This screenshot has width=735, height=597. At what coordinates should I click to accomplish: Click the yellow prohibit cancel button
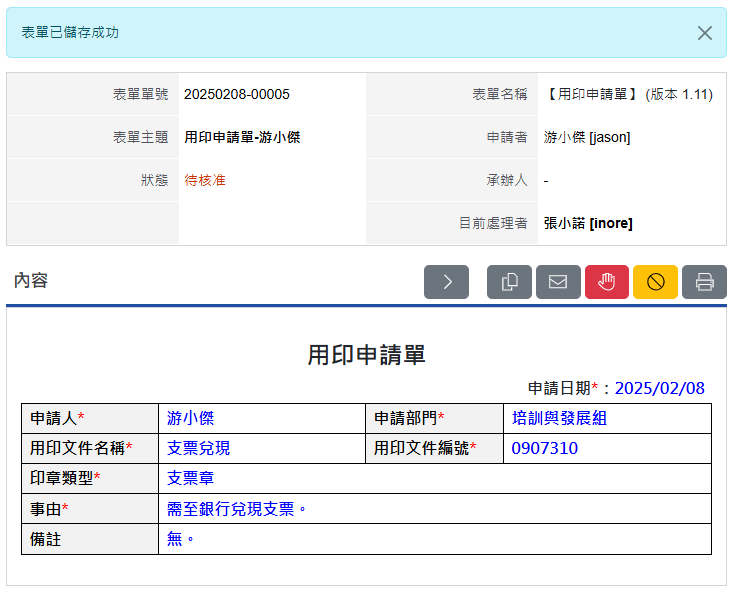[655, 282]
